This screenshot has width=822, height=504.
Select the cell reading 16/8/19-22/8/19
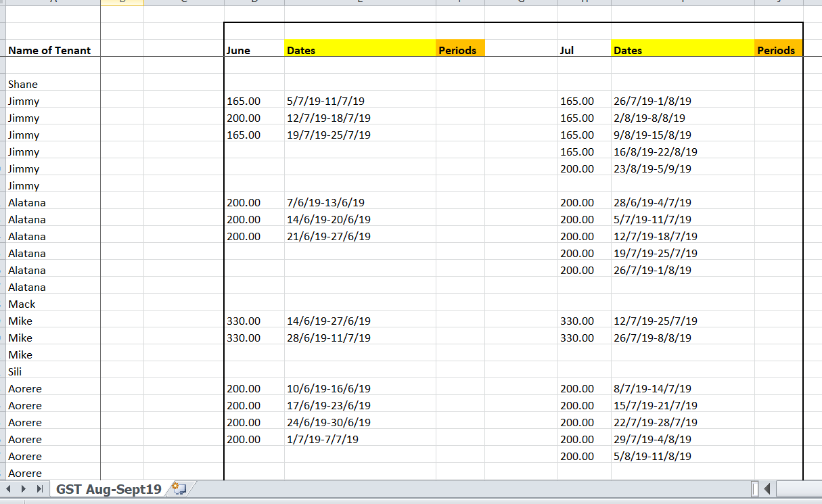click(x=683, y=150)
